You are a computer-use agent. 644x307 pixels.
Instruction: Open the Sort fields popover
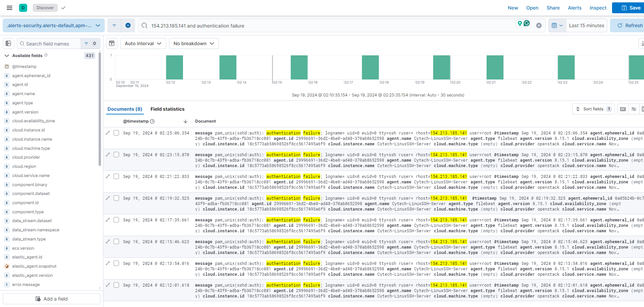594,109
